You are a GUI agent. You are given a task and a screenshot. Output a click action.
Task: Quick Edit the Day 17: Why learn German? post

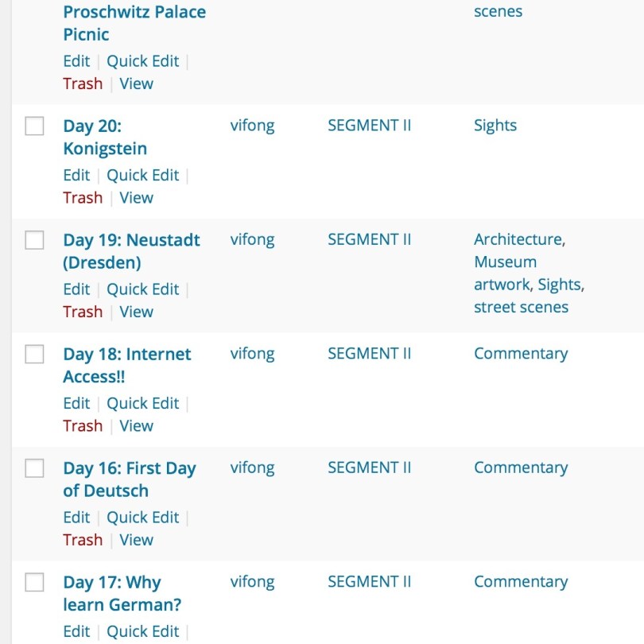[x=143, y=631]
